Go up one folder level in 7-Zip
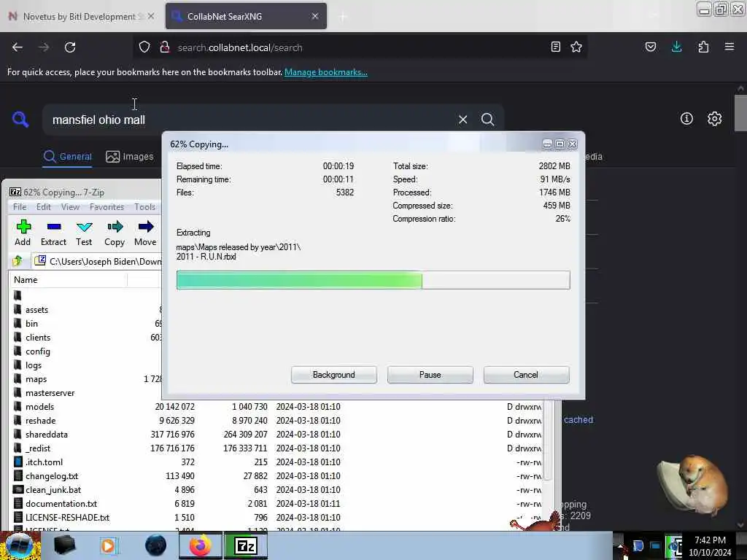The width and height of the screenshot is (747, 560). pyautogui.click(x=18, y=261)
